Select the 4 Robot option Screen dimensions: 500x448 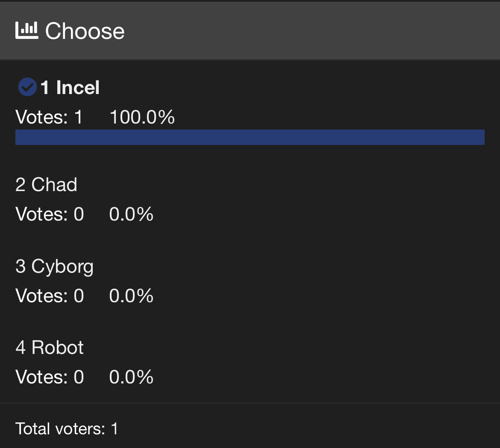[x=50, y=348]
